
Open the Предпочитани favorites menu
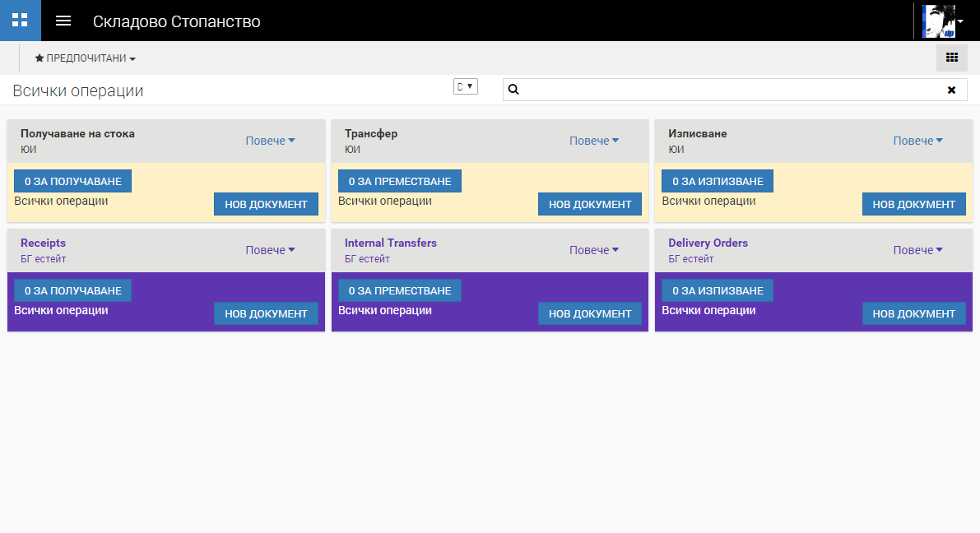85,58
